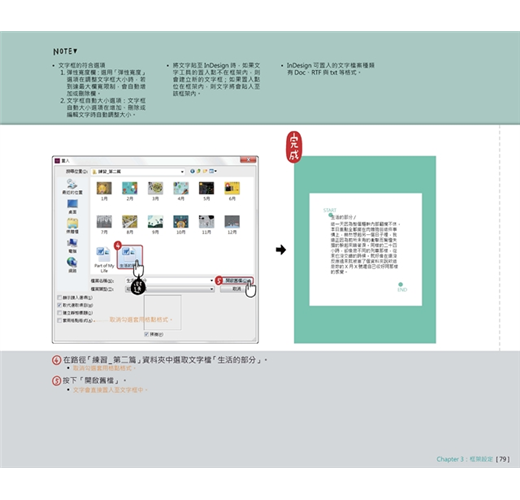
Task: Click the Open (開啟舊檔) button
Action: [238, 281]
